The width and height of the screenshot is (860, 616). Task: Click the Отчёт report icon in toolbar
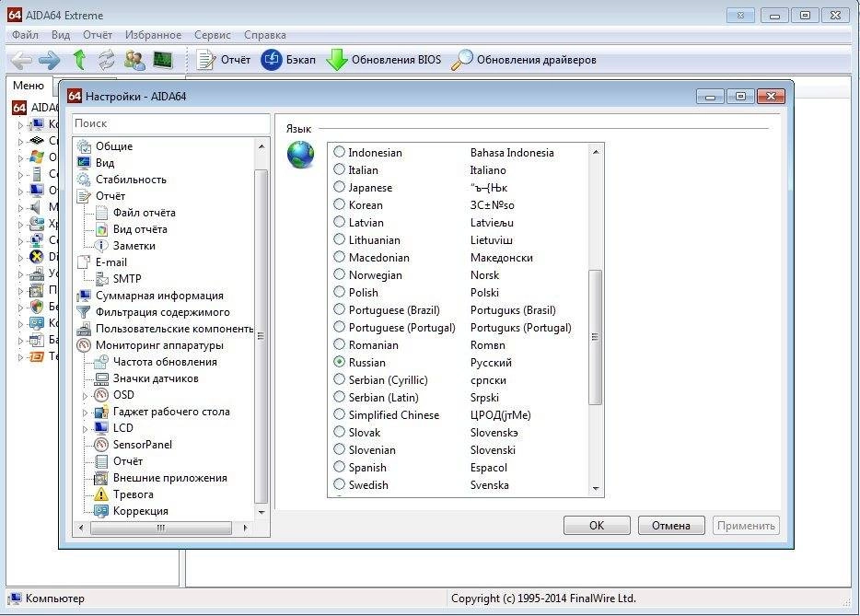coord(205,60)
